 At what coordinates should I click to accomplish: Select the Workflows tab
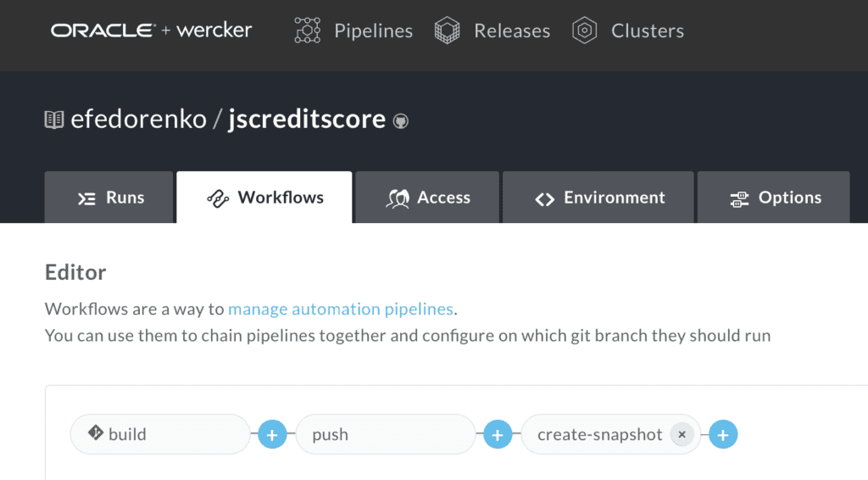click(264, 198)
